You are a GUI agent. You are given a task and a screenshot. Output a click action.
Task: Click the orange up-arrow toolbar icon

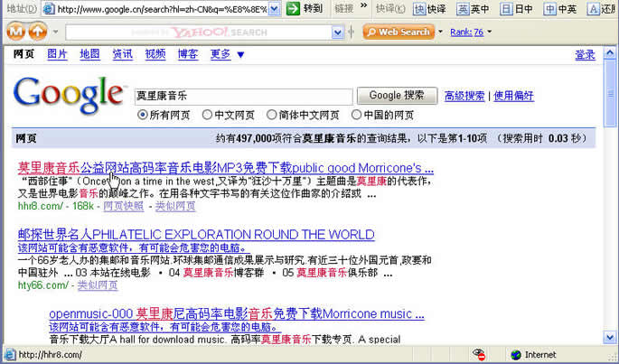(38, 32)
